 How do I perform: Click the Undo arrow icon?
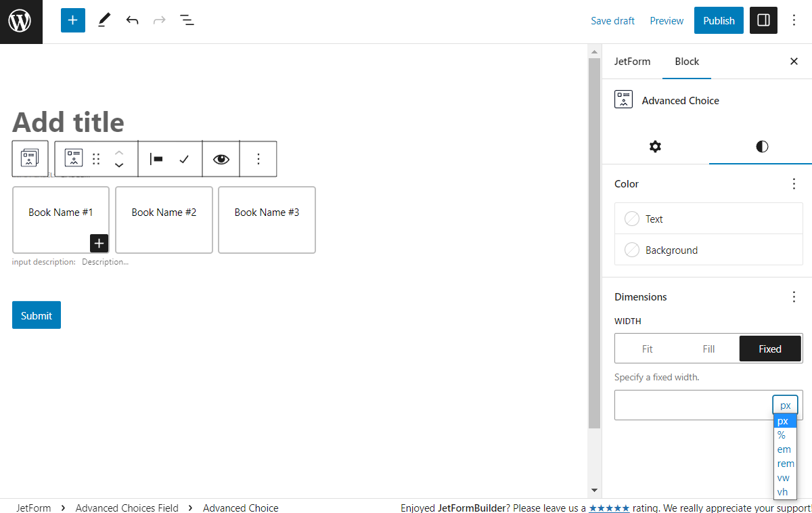(132, 20)
